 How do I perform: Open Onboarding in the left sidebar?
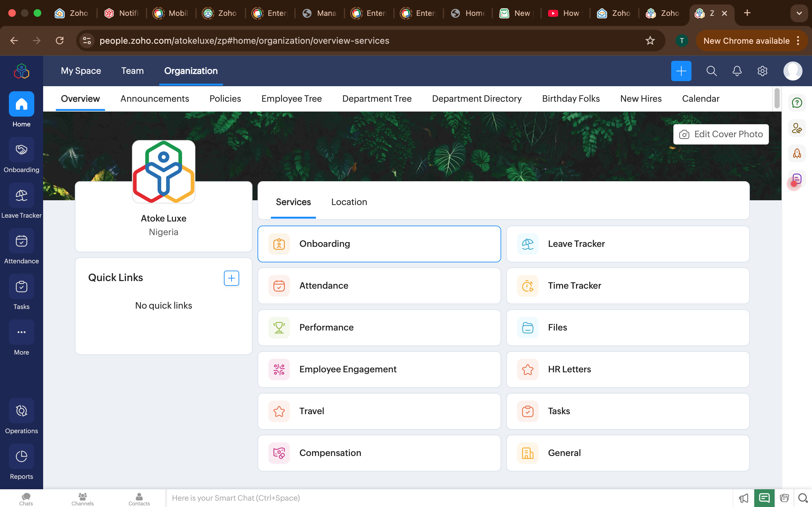(22, 150)
